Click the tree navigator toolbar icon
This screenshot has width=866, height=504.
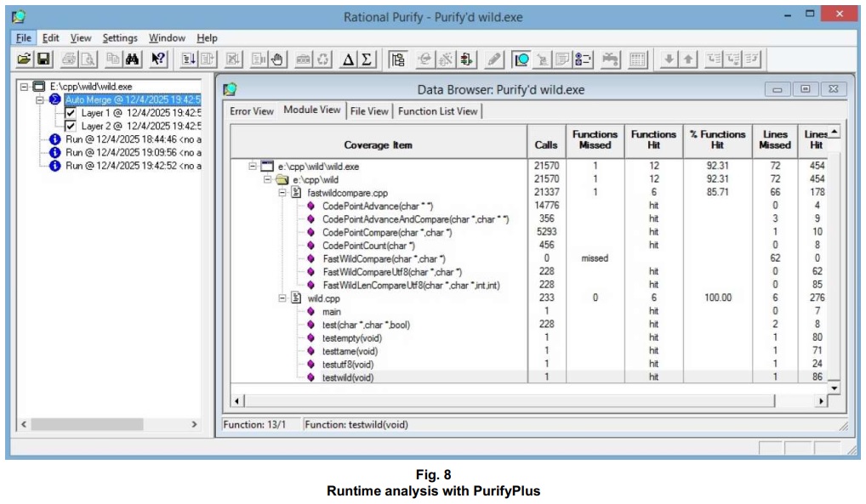(x=397, y=59)
